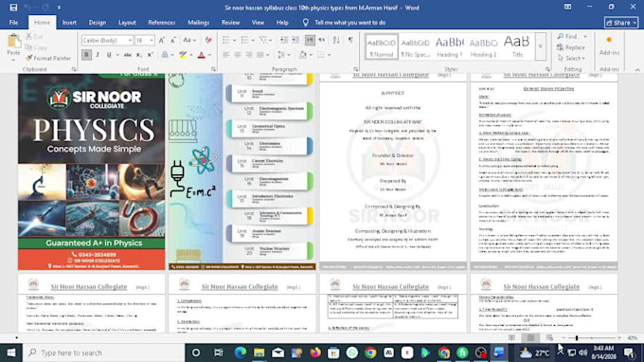
Task: Decrease paragraph indent
Action: click(284, 40)
